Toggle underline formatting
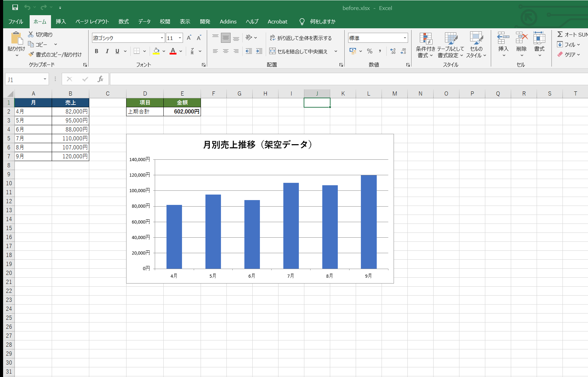Viewport: 588px width, 377px height. pos(117,51)
